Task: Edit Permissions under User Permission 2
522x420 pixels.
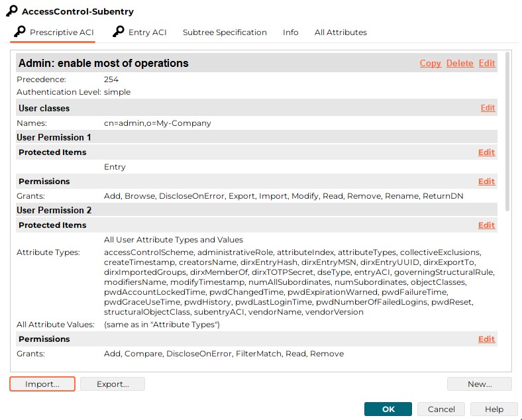Action: [486, 339]
